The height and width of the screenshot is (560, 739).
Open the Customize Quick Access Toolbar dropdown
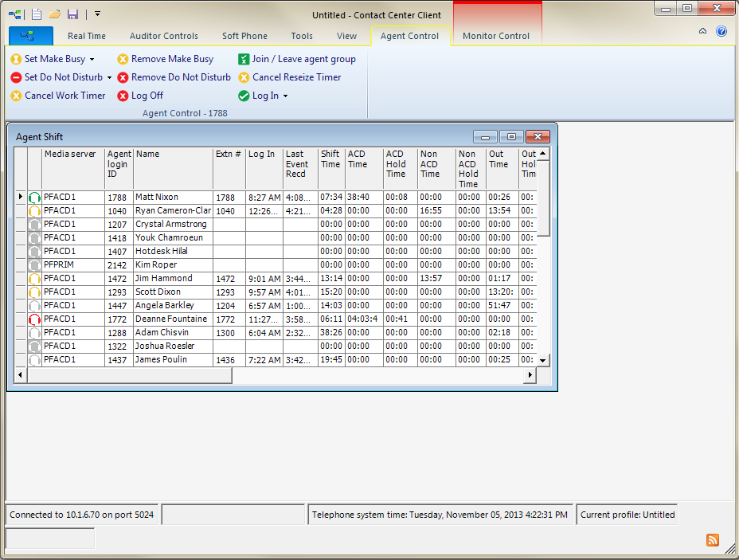[x=97, y=14]
